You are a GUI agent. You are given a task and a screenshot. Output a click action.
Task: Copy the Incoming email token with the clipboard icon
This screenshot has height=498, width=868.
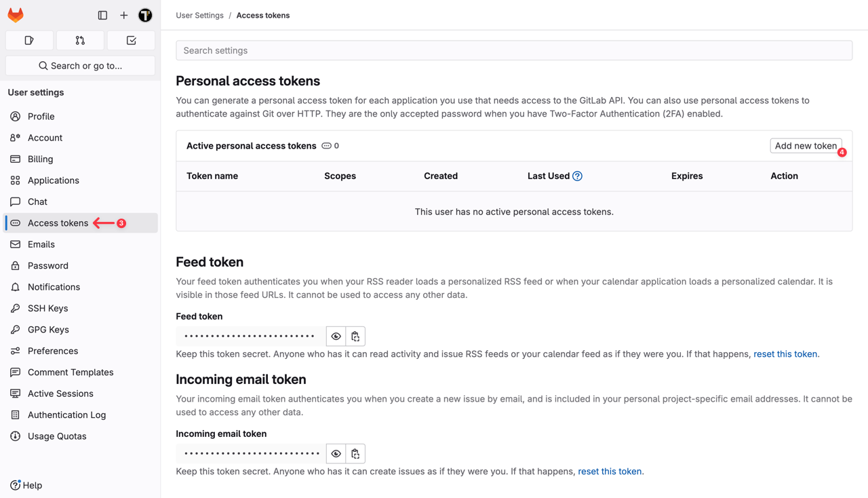355,453
